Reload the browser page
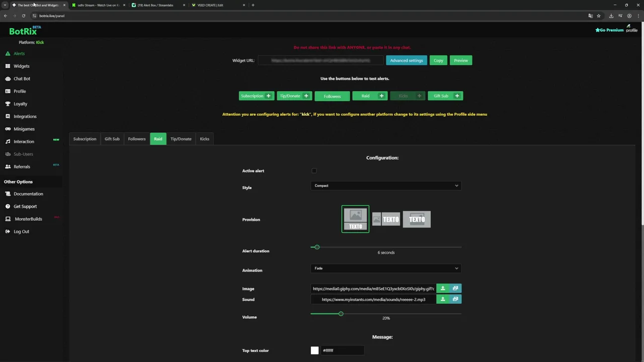The height and width of the screenshot is (362, 644). pos(23,16)
